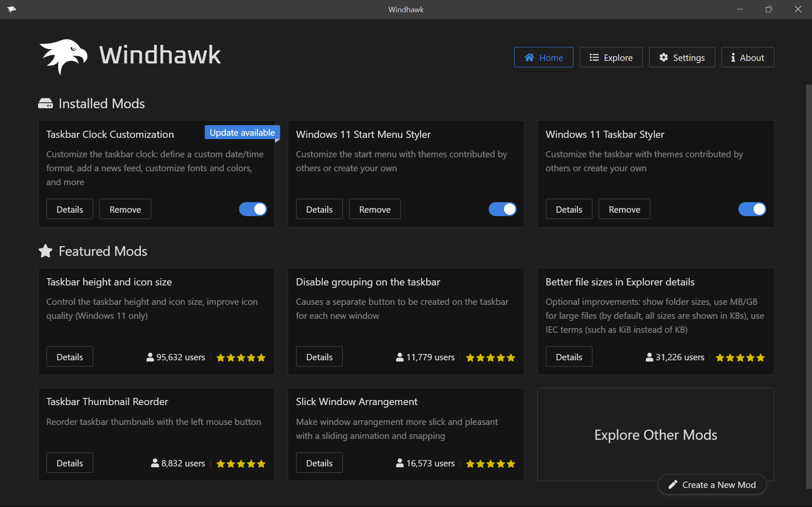Disable Taskbar Clock Customization mod toggle
This screenshot has height=507, width=812.
[x=253, y=209]
